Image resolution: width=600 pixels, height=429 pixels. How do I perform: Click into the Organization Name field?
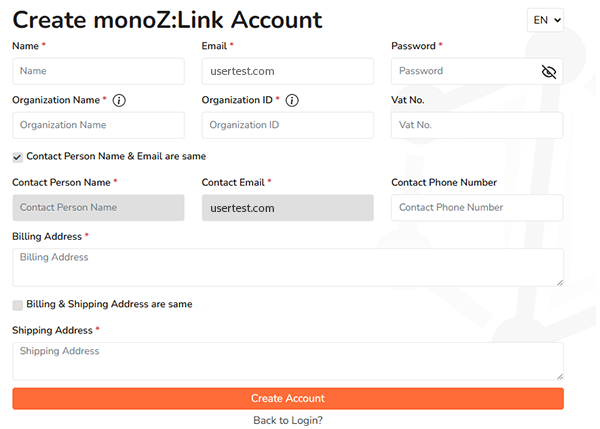point(98,125)
